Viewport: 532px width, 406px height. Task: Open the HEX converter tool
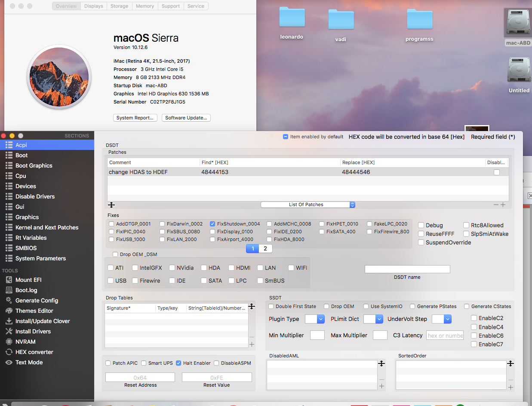coord(34,352)
